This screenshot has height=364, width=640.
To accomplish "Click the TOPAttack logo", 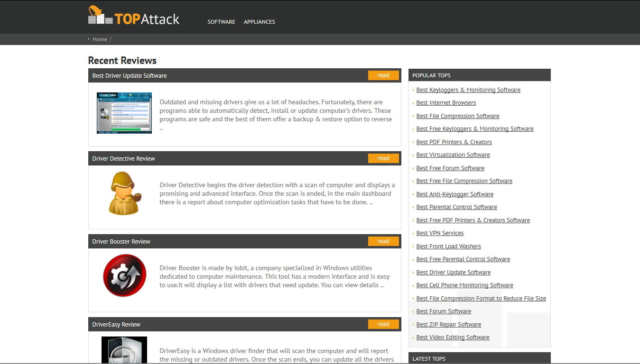I will [134, 16].
